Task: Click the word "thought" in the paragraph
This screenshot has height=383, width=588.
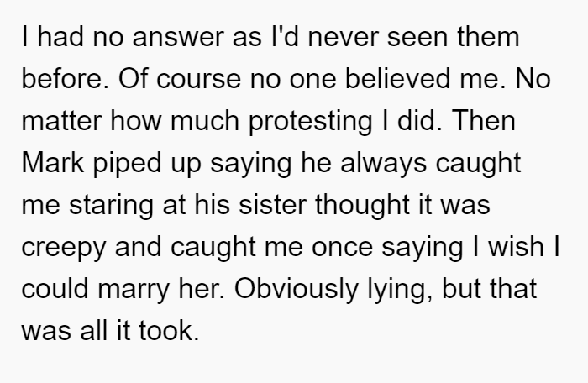Action: click(x=362, y=207)
